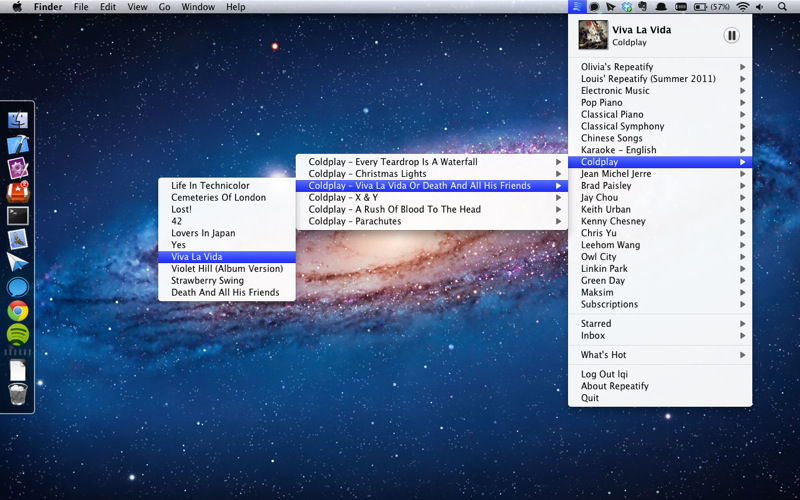
Task: Click the bowler hat menu bar icon
Action: [x=661, y=7]
